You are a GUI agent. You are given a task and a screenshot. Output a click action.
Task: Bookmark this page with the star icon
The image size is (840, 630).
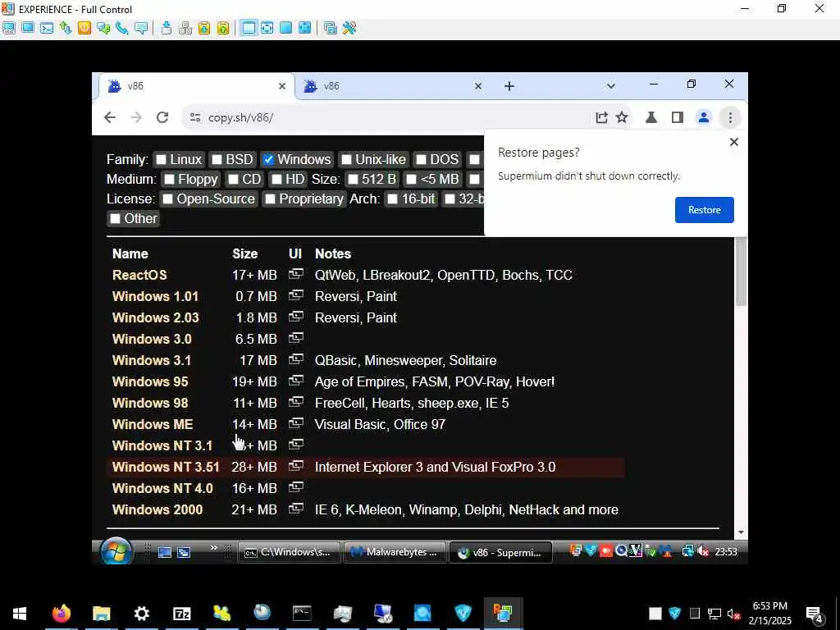[622, 117]
